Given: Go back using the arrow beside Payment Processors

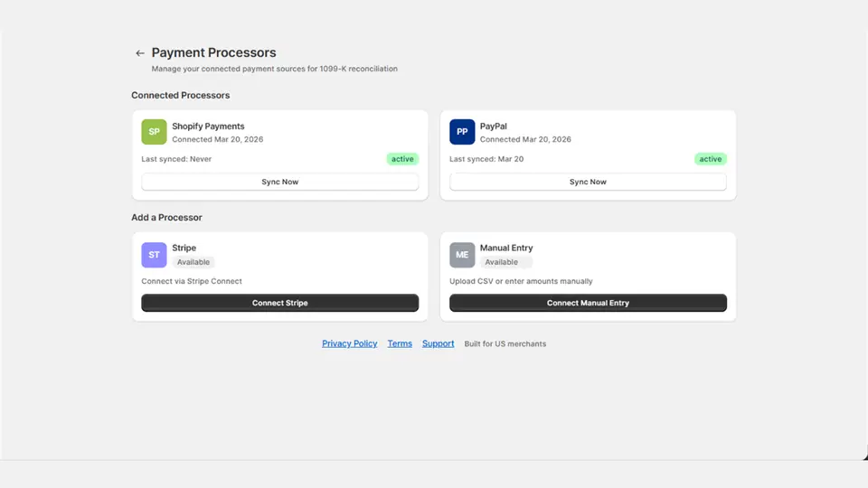Looking at the screenshot, I should (x=139, y=53).
